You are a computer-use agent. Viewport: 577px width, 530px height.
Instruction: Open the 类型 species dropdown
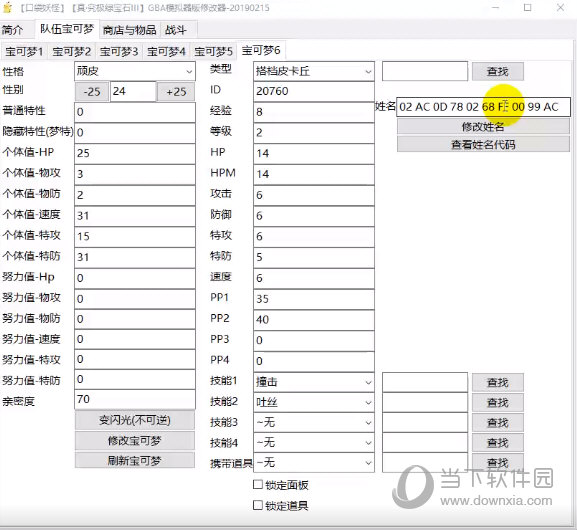pyautogui.click(x=314, y=71)
